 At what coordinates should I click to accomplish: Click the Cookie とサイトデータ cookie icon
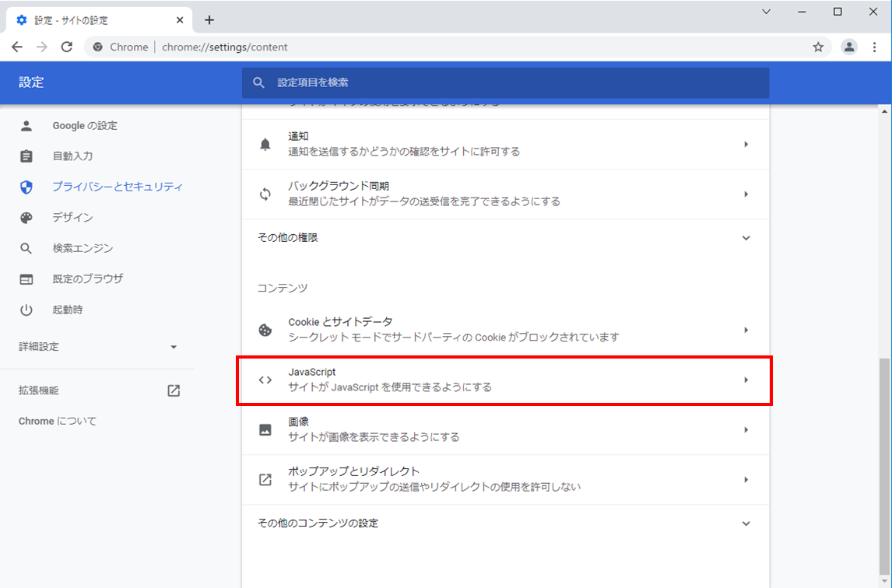265,330
